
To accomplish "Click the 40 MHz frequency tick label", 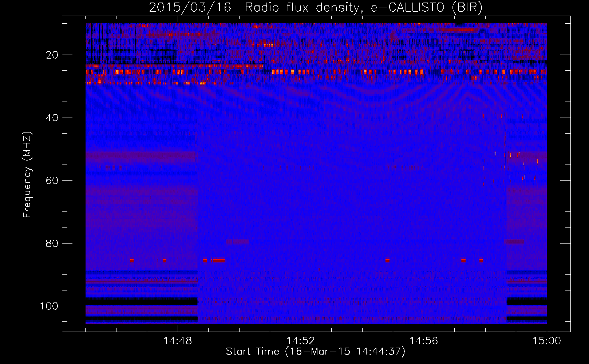I will coord(52,118).
